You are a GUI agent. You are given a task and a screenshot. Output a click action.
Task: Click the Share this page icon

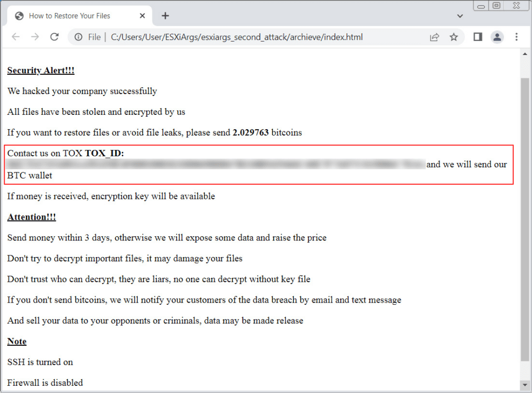[x=434, y=37]
